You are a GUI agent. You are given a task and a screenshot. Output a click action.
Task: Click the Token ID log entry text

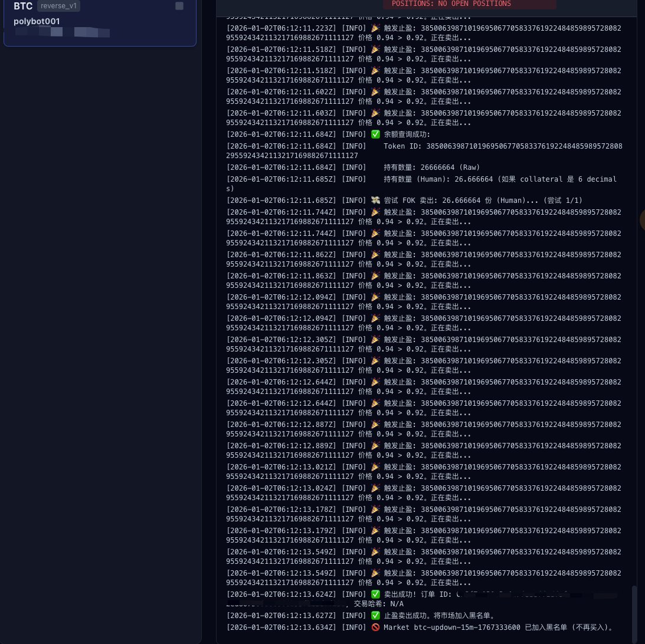tap(424, 151)
